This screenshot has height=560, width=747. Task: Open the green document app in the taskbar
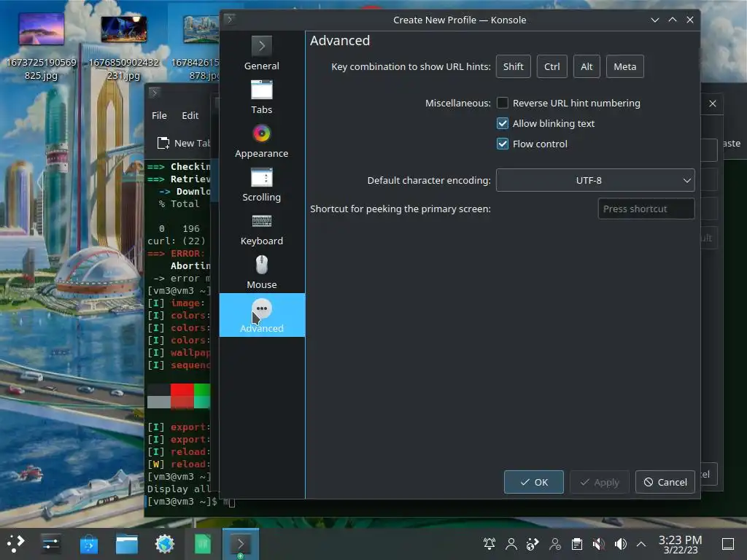(203, 544)
